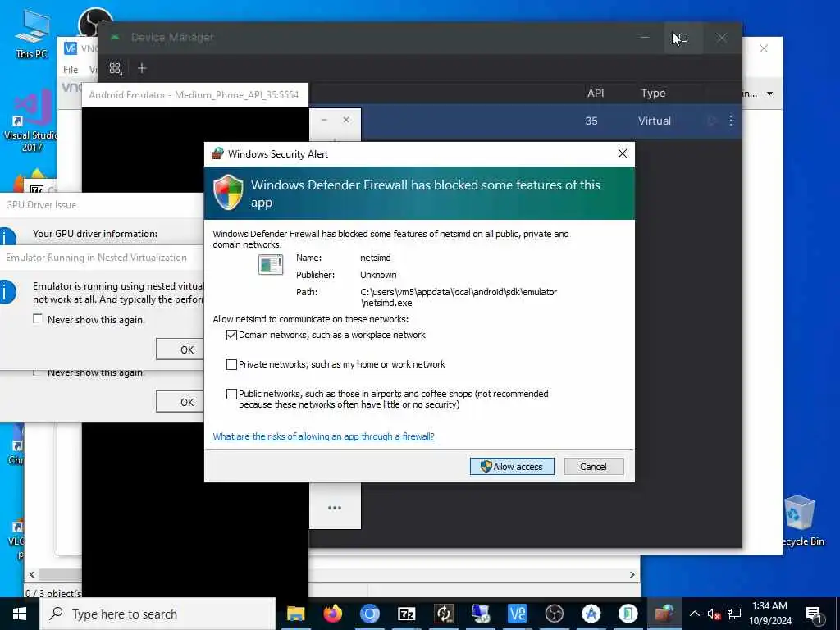840x630 pixels.
Task: Click the muted volume tray icon
Action: [x=714, y=614]
